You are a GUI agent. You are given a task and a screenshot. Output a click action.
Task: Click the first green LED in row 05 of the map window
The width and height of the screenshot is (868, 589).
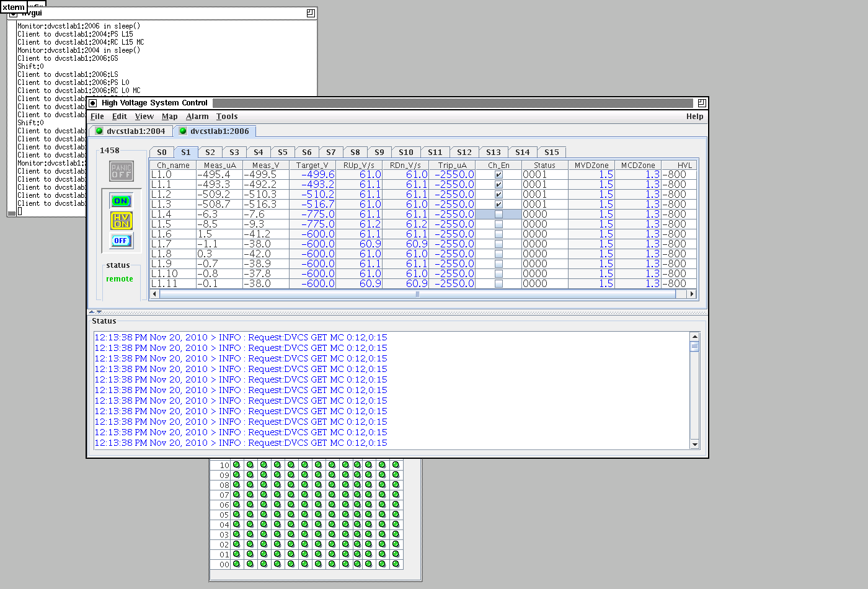pyautogui.click(x=236, y=514)
